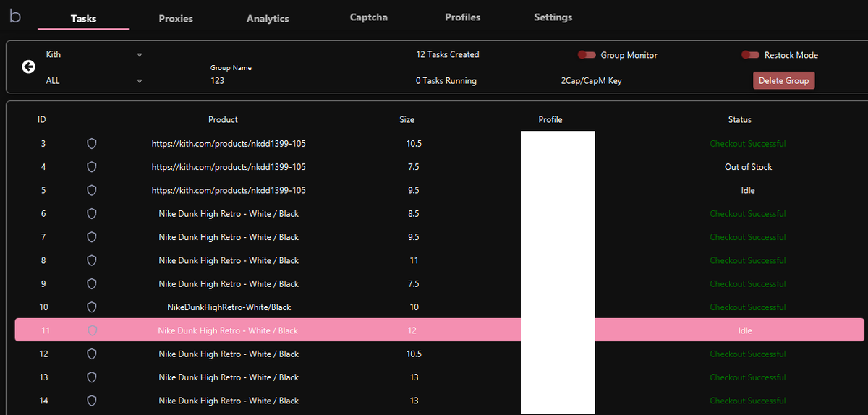Screen dimensions: 868x415
Task: Click shield icon on task 10 row
Action: [92, 307]
